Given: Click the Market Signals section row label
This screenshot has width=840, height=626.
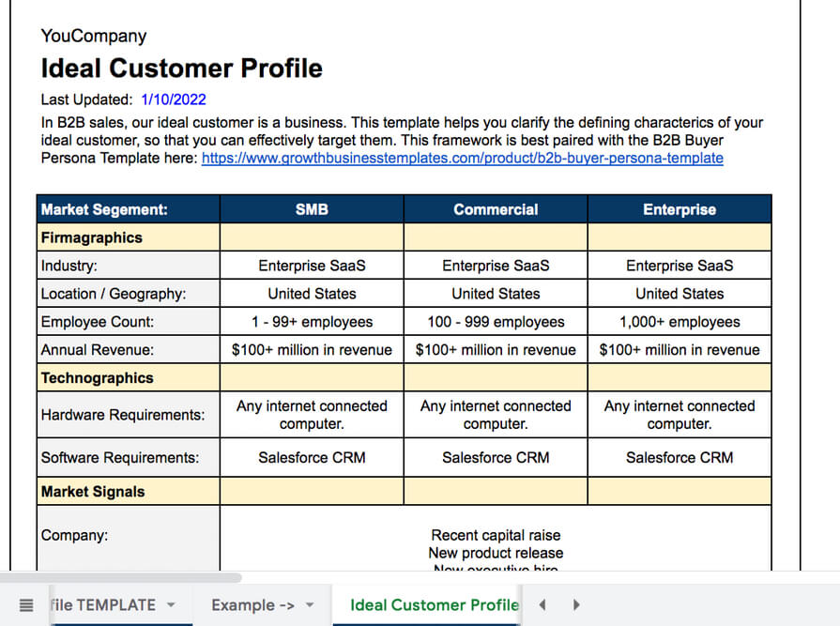Looking at the screenshot, I should (129, 492).
